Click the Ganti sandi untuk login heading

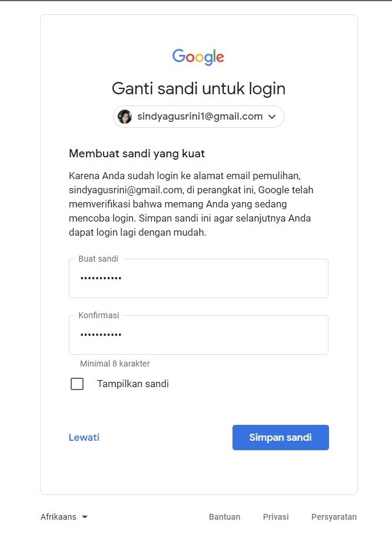(198, 88)
